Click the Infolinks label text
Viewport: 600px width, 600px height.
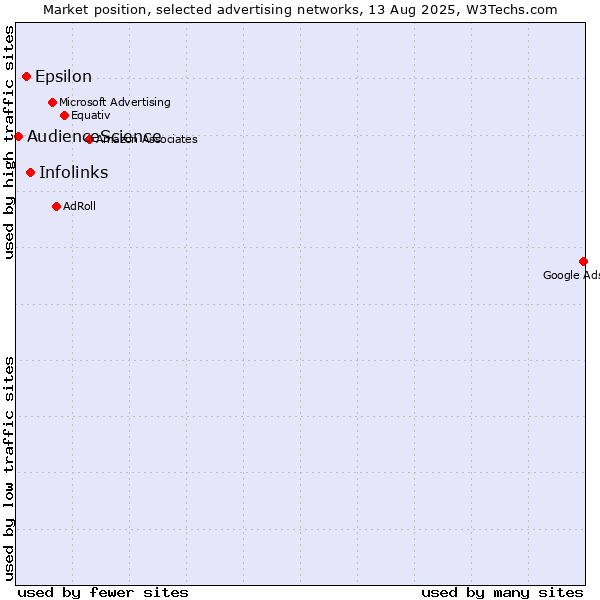pyautogui.click(x=74, y=173)
